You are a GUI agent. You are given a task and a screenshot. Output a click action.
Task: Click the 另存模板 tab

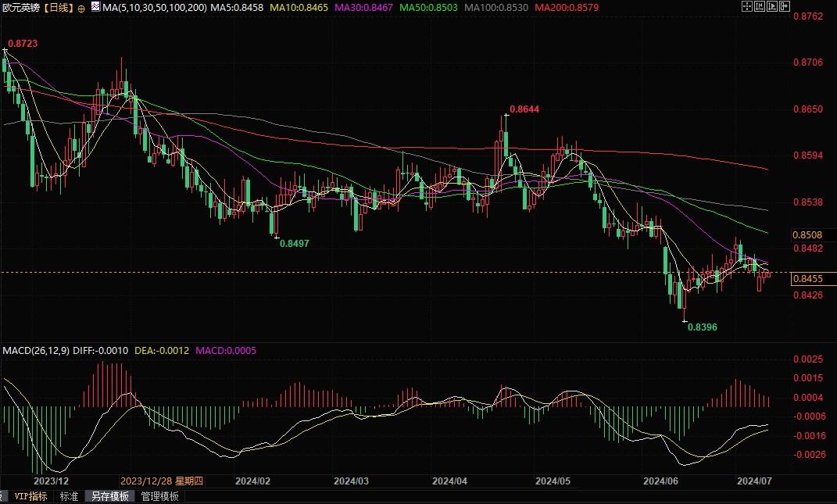(x=110, y=496)
